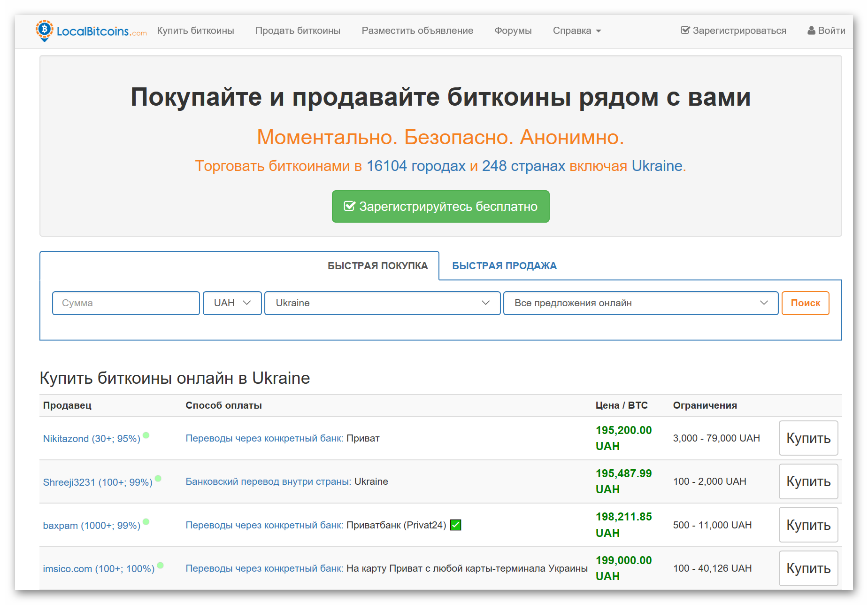The height and width of the screenshot is (605, 868).
Task: Click Зарегистрироваться in the top bar
Action: [x=733, y=31]
